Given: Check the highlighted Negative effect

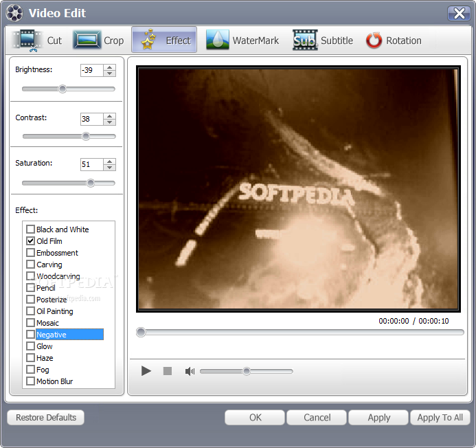Looking at the screenshot, I should point(30,335).
